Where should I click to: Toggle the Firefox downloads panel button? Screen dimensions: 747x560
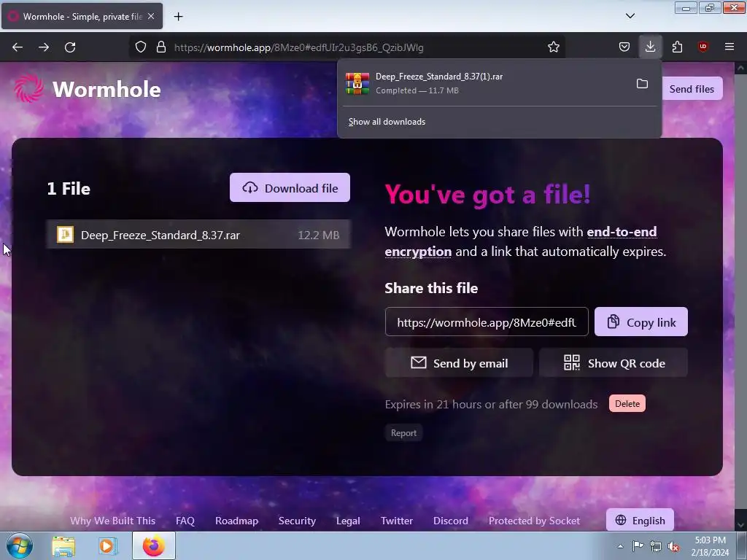[x=650, y=47]
